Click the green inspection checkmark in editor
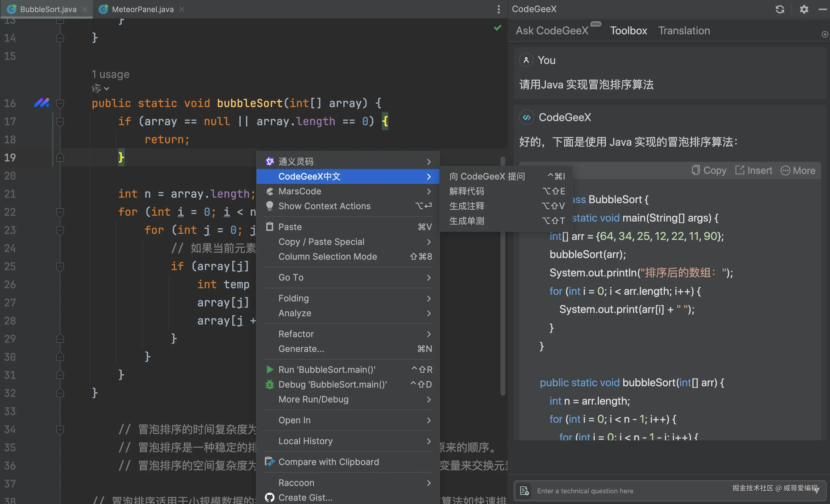 tap(497, 28)
